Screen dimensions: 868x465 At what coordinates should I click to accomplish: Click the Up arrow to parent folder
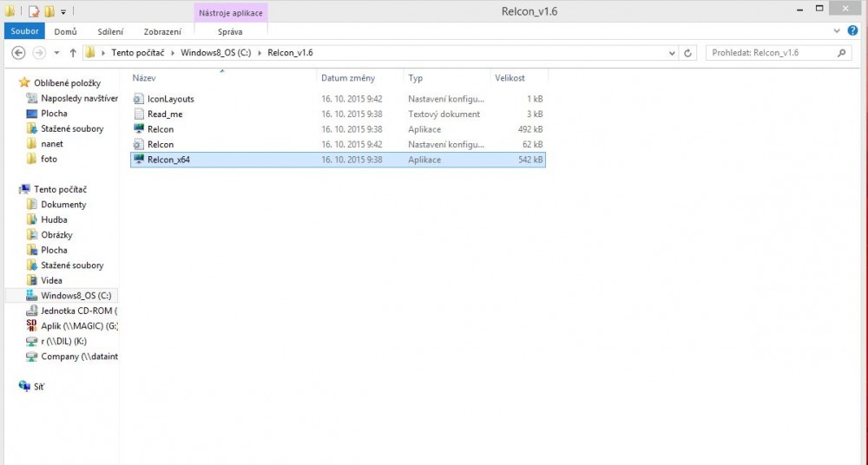(x=73, y=53)
